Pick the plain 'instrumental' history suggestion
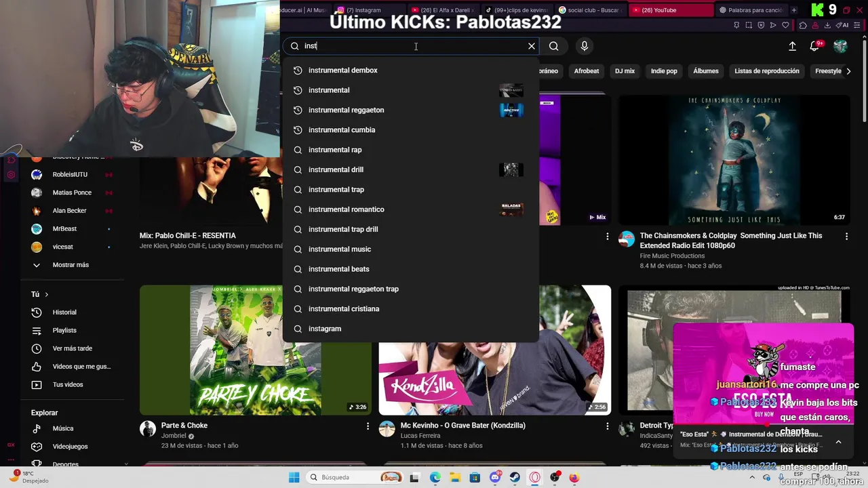This screenshot has height=488, width=868. pos(410,90)
